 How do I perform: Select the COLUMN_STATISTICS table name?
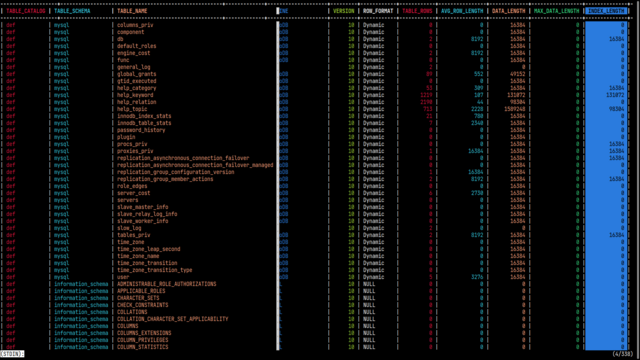click(x=142, y=347)
